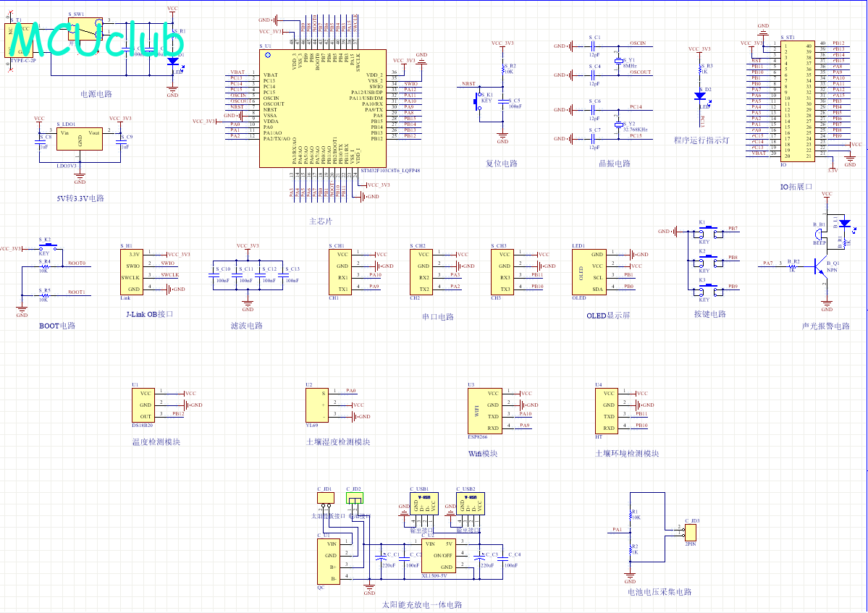Select the S_Y2 32.768KHz crystal
The height and width of the screenshot is (613, 868).
[x=618, y=124]
